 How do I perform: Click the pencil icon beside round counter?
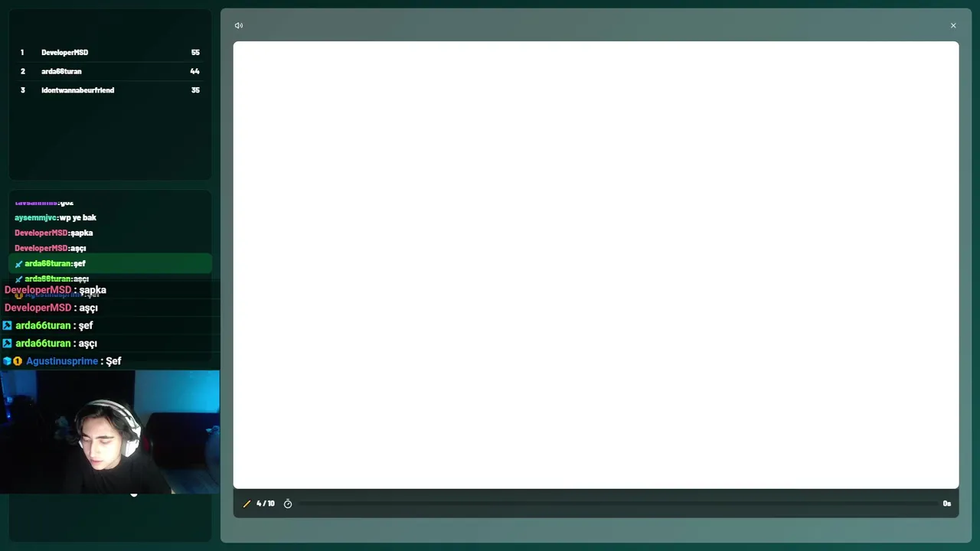tap(247, 504)
